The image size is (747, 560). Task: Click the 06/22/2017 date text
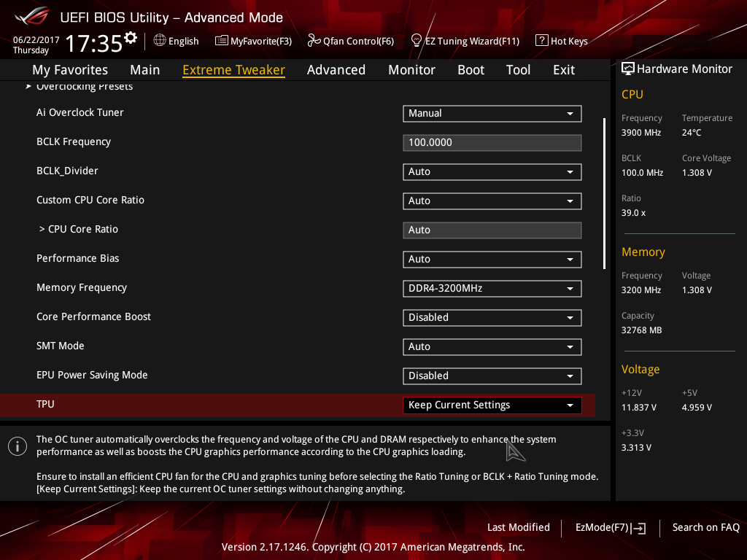pos(36,40)
